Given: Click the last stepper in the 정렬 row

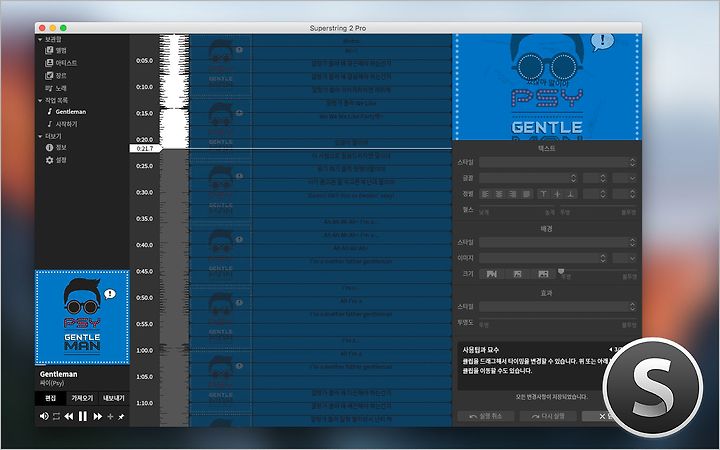Looking at the screenshot, I should pos(624,194).
